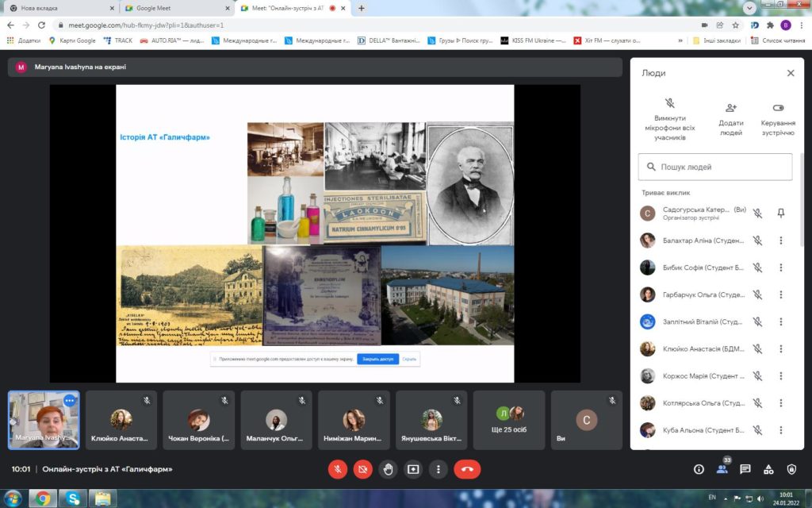812x508 pixels.
Task: Open File Explorer from the taskbar
Action: (x=102, y=498)
